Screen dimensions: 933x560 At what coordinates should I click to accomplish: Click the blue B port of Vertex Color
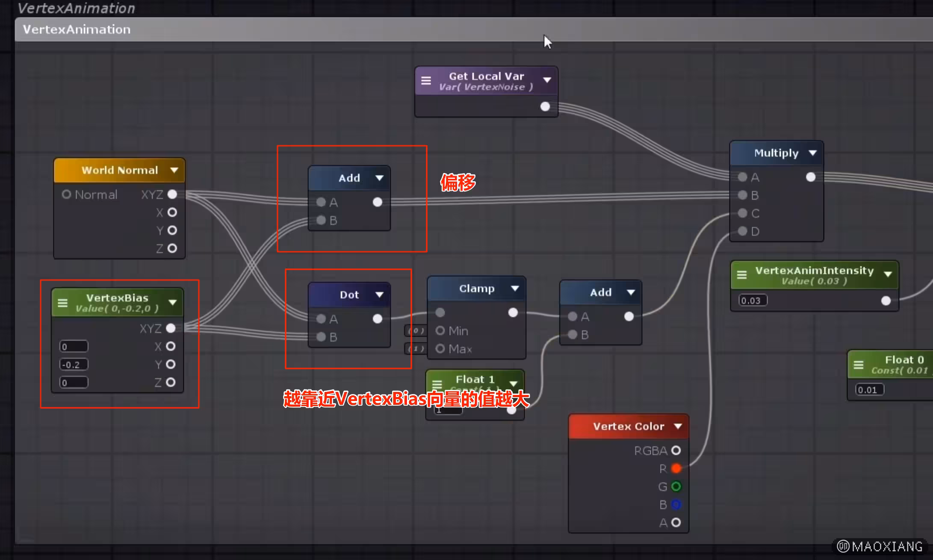(x=676, y=504)
